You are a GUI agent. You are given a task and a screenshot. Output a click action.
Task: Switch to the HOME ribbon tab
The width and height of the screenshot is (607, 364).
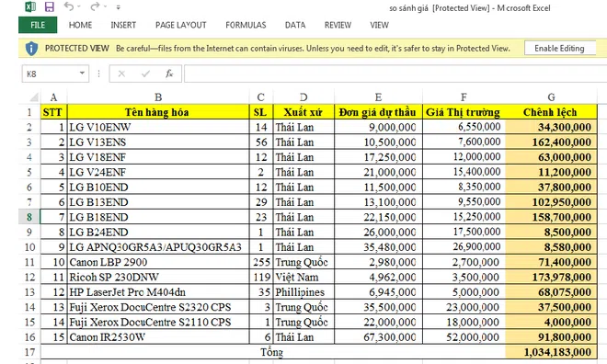[x=80, y=25]
